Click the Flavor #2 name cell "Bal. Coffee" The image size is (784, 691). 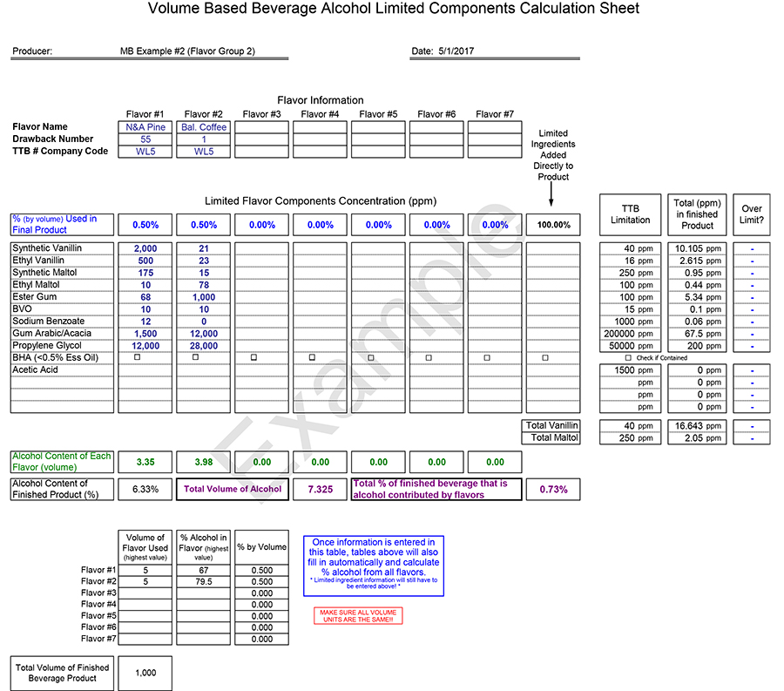pyautogui.click(x=204, y=127)
